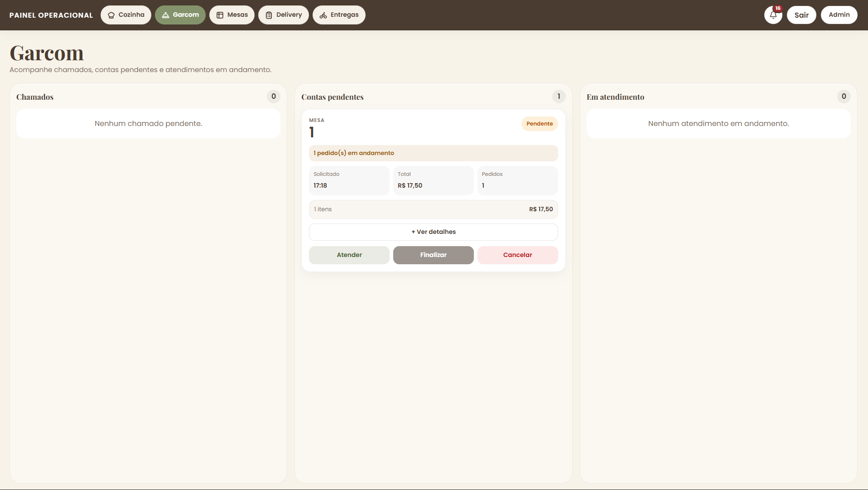
Task: Click the Em atendimento column heading
Action: tap(615, 97)
